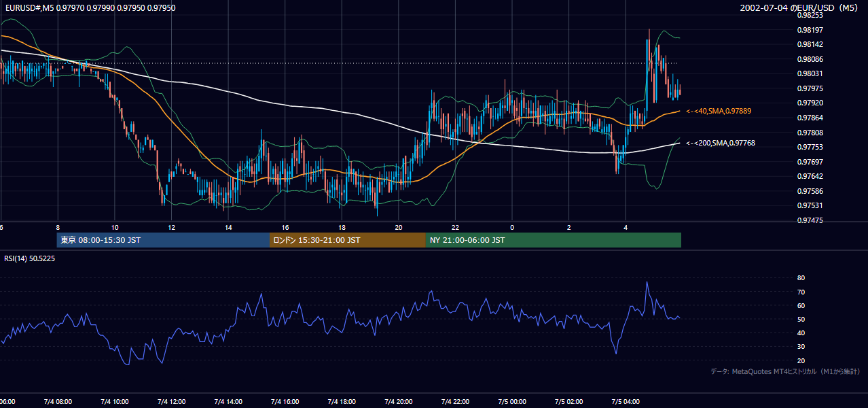Click price axis value 0.97808

[x=810, y=133]
